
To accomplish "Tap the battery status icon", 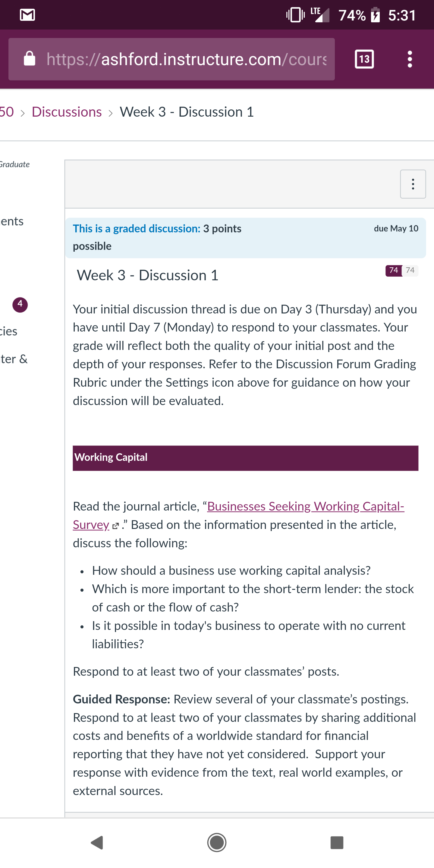I will [375, 15].
